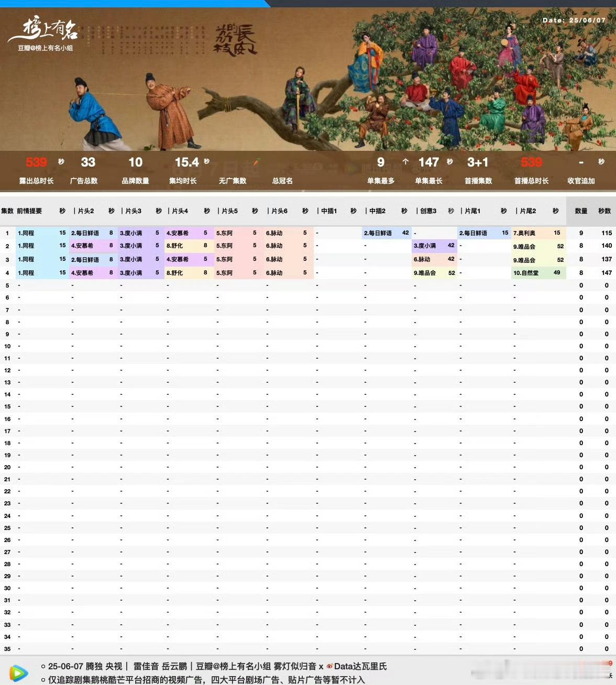
Task: Select the 15.4 集均时长 value
Action: coord(187,162)
